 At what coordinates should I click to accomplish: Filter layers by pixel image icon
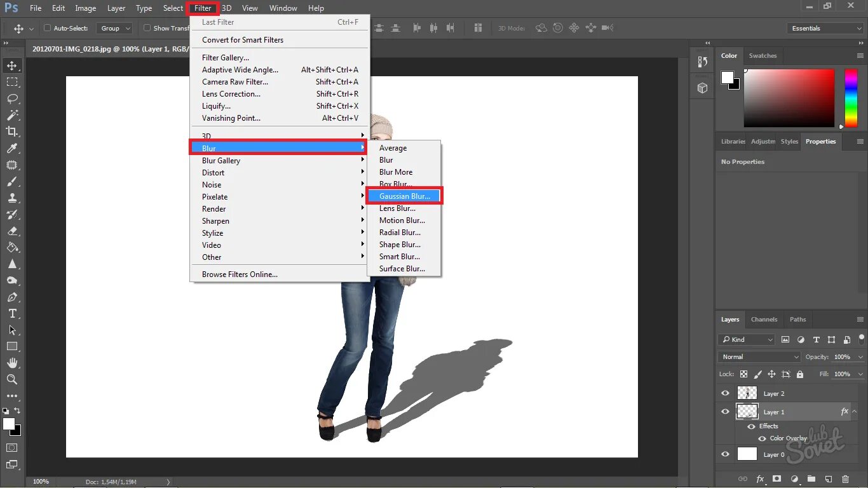click(785, 340)
